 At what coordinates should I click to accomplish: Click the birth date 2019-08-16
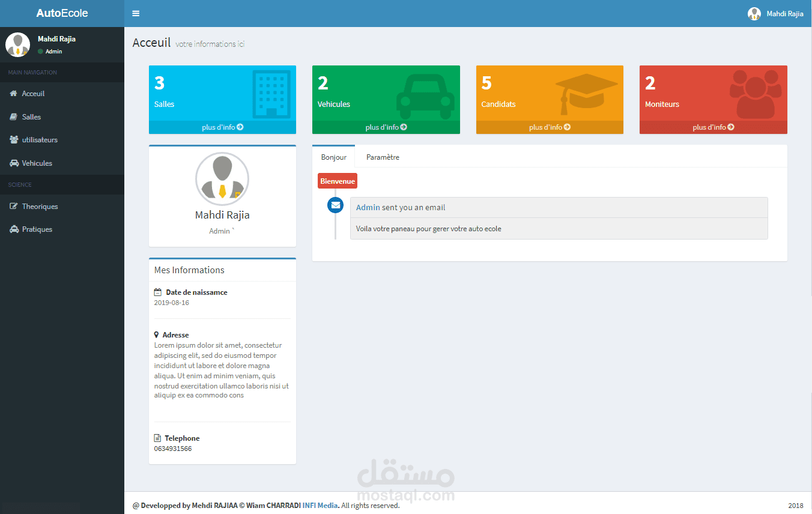[172, 303]
